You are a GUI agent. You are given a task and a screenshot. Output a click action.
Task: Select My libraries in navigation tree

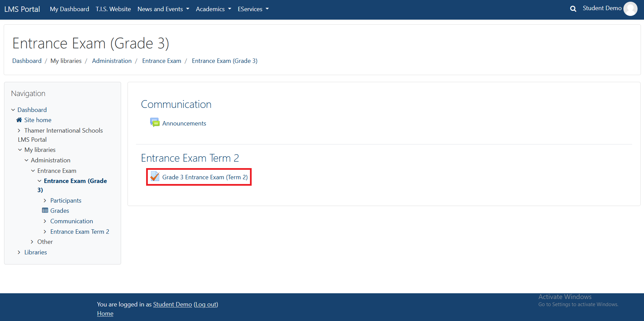40,150
